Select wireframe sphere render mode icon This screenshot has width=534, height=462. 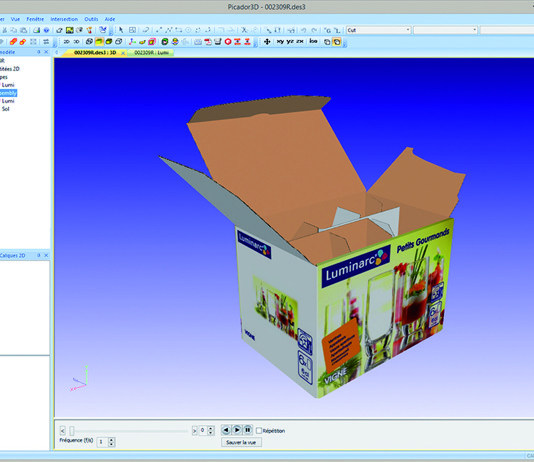(89, 42)
